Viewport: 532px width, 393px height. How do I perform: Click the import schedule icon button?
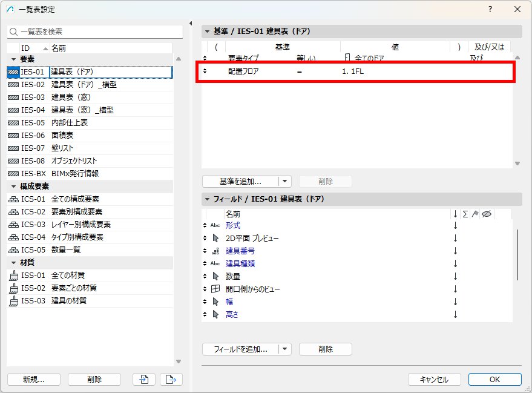144,379
